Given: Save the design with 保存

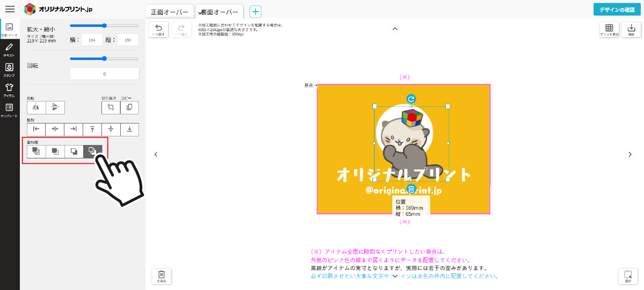Looking at the screenshot, I should tap(631, 30).
